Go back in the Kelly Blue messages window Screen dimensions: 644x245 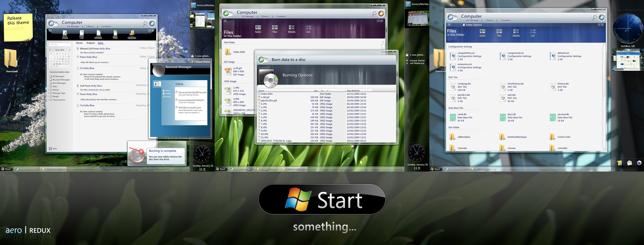pyautogui.click(x=51, y=24)
